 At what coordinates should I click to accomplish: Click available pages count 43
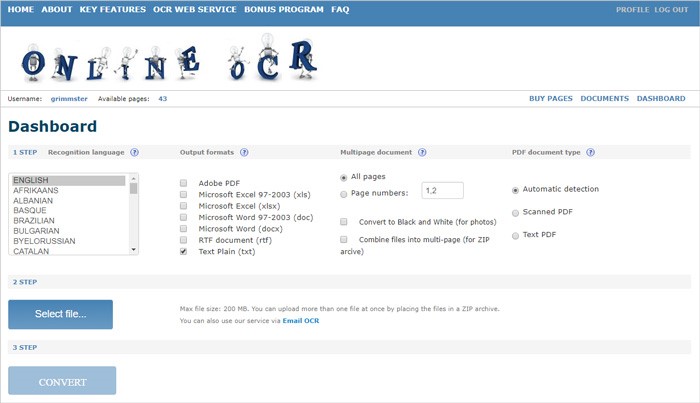pos(162,99)
